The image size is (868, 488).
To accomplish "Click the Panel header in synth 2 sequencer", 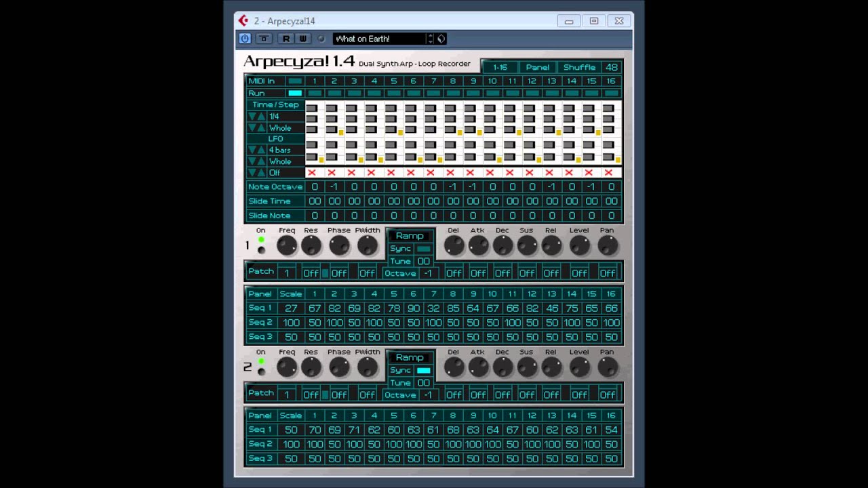I will (260, 416).
